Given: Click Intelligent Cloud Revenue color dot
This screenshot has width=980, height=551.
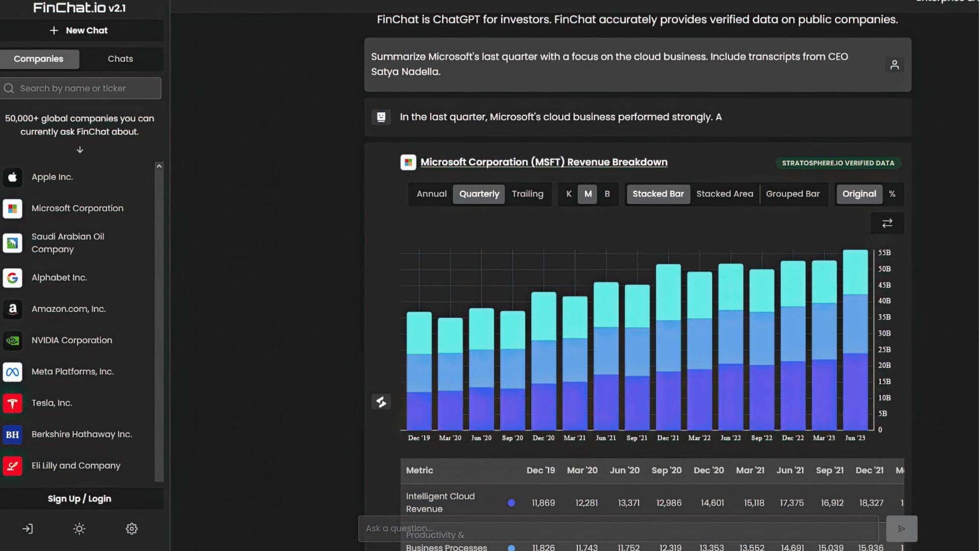Looking at the screenshot, I should coord(511,503).
